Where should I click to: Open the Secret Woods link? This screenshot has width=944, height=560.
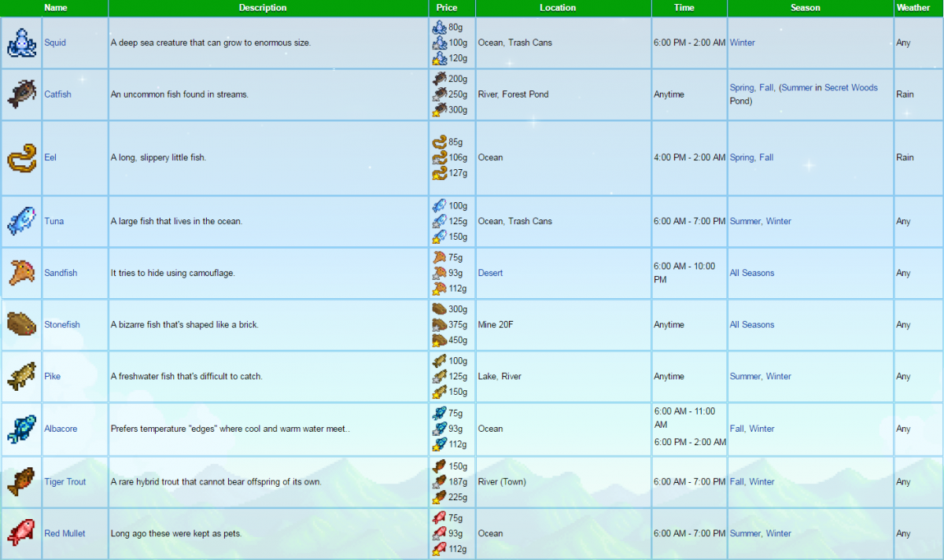tap(850, 88)
